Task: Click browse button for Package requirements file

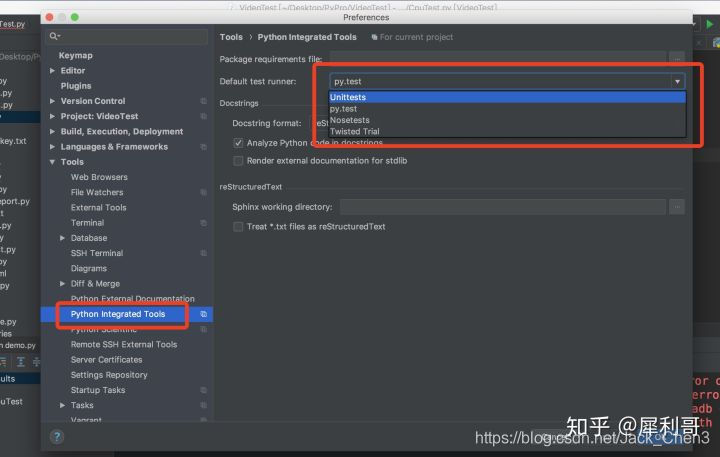Action: pyautogui.click(x=677, y=58)
